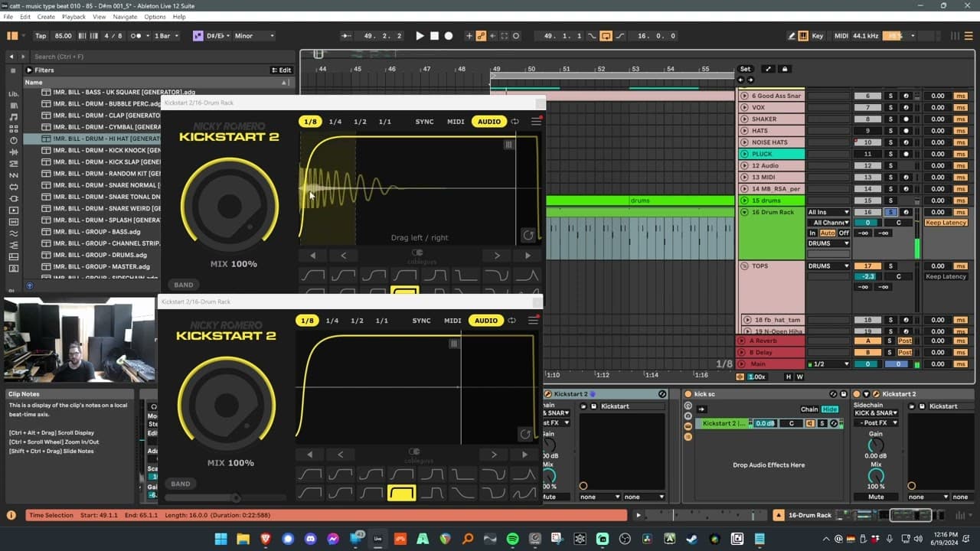This screenshot has height=551, width=980.
Task: Click reset curve icon in upper Kickstart
Action: [528, 236]
